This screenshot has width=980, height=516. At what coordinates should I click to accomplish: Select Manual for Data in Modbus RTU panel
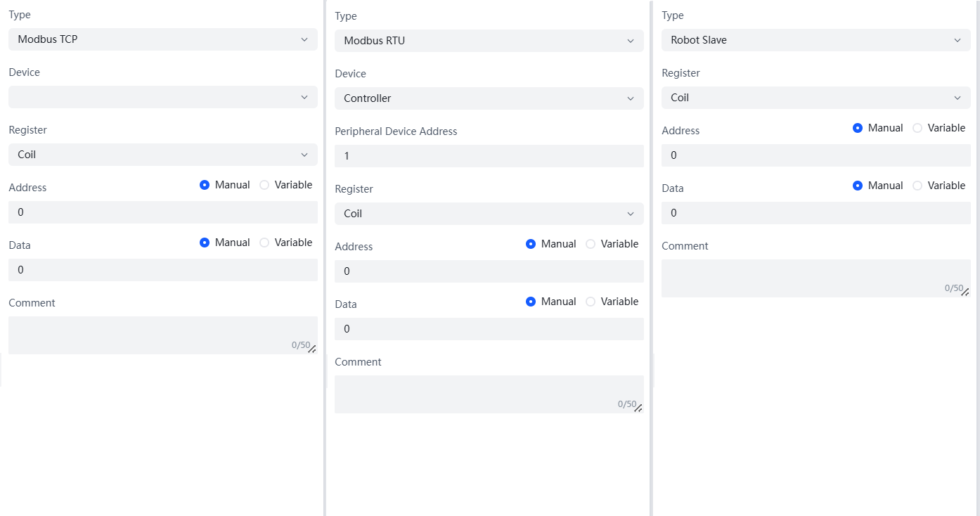tap(531, 302)
